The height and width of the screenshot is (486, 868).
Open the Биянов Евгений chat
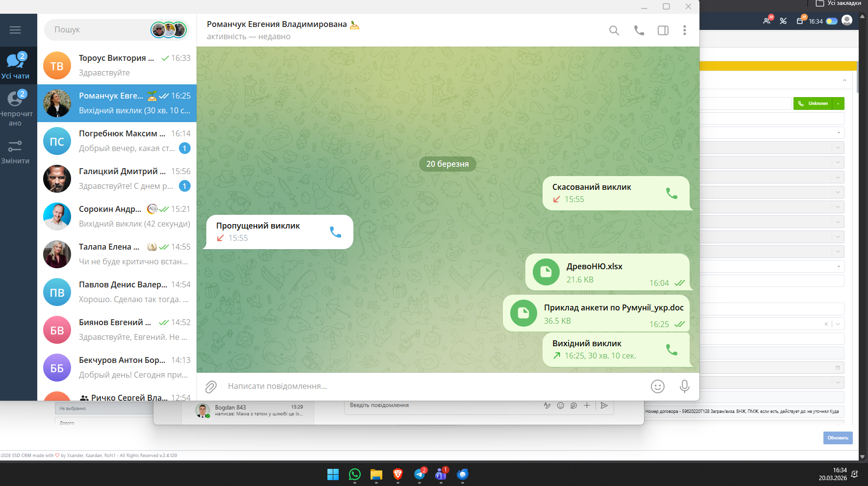(x=117, y=330)
